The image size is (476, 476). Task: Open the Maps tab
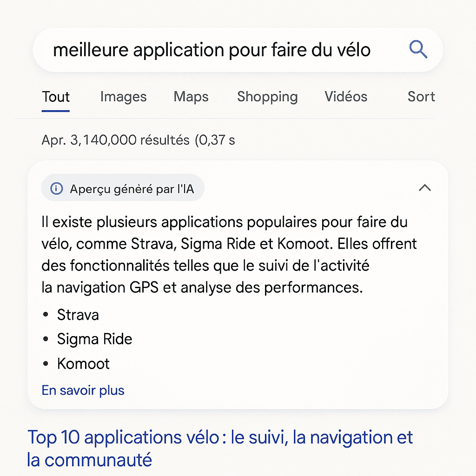point(191,97)
